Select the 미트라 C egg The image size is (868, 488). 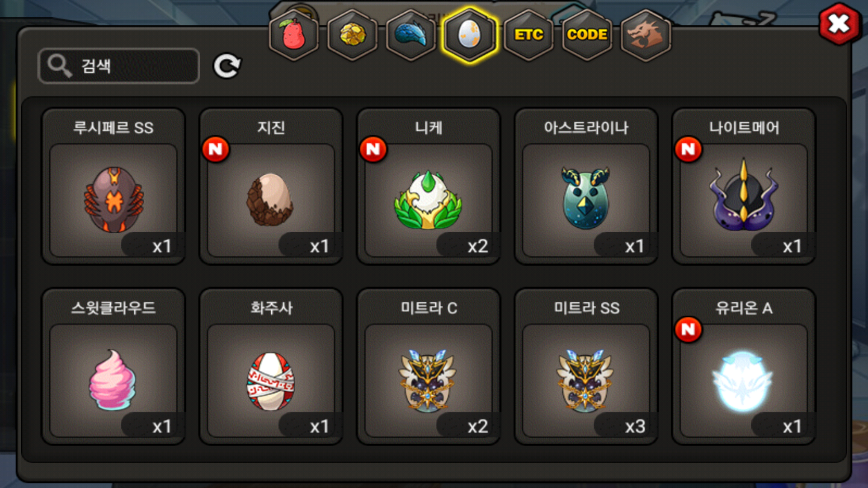429,366
